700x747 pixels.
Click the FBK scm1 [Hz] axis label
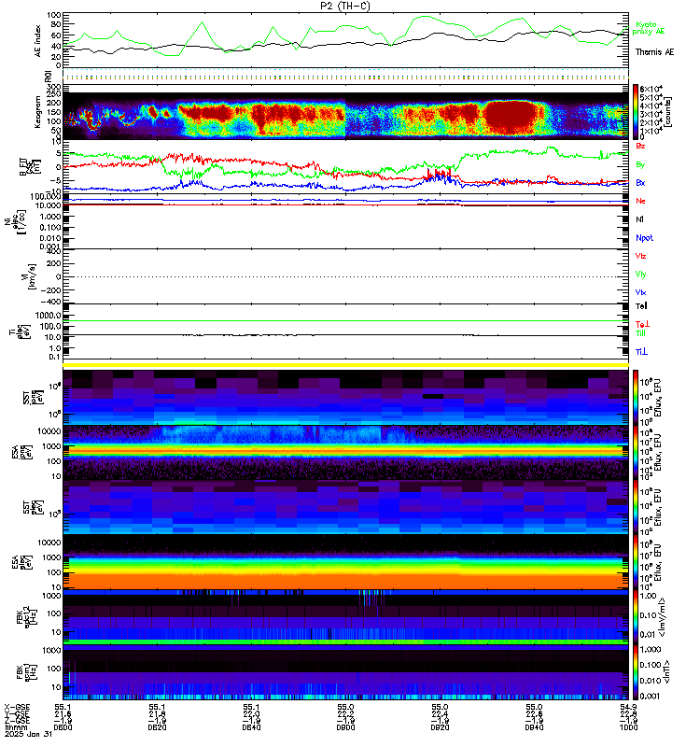pyautogui.click(x=26, y=671)
